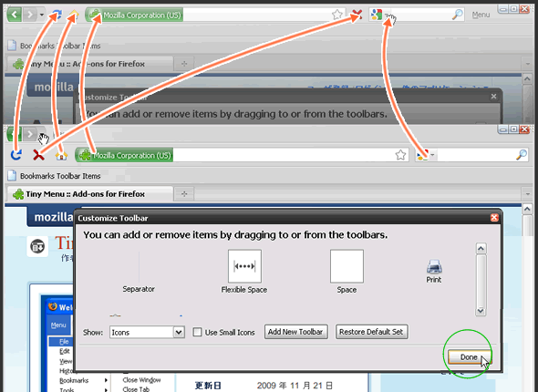The width and height of the screenshot is (538, 392).
Task: Close the Customize Toolbar dialog with the red X
Action: pyautogui.click(x=494, y=218)
